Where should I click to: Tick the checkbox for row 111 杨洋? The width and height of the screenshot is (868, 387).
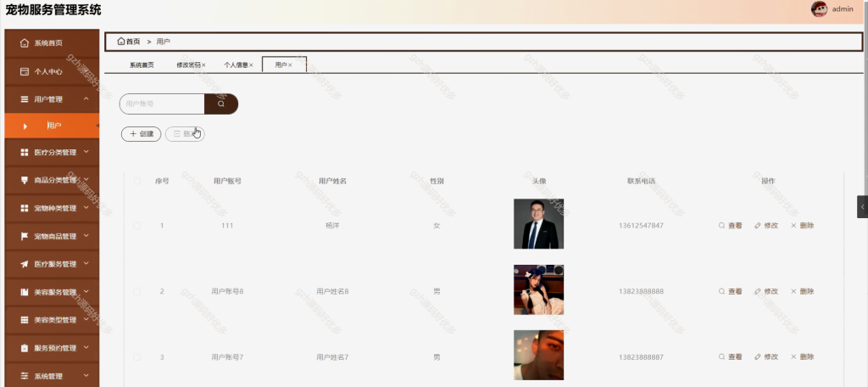pos(137,226)
